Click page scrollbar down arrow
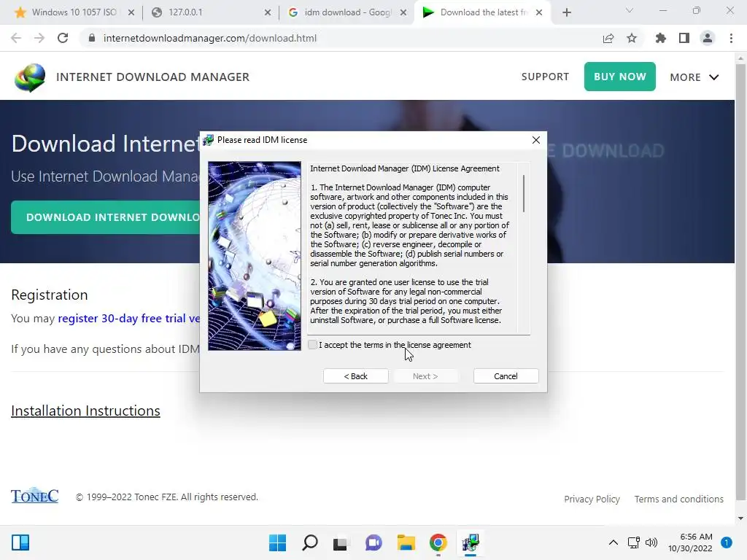 (x=740, y=518)
